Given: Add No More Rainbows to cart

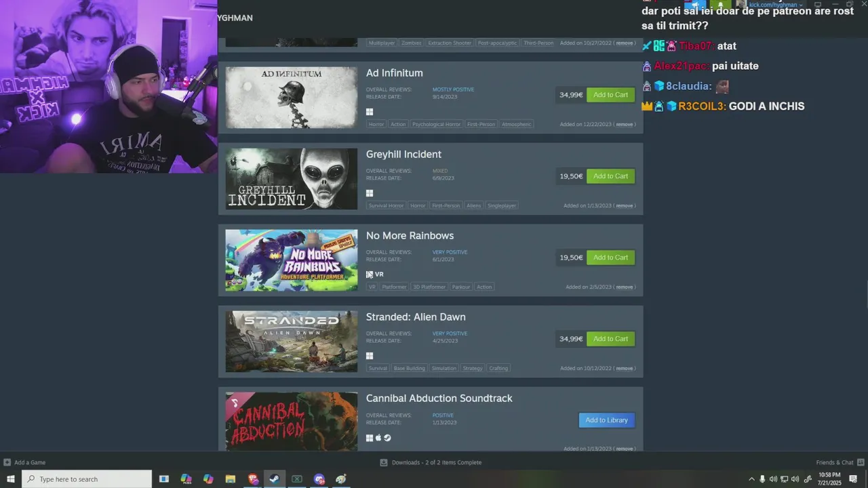Looking at the screenshot, I should [610, 258].
